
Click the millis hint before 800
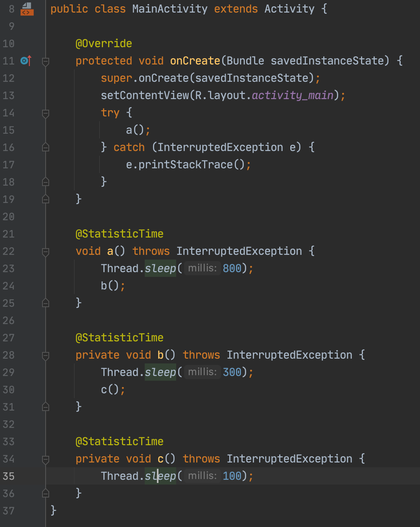coord(202,268)
